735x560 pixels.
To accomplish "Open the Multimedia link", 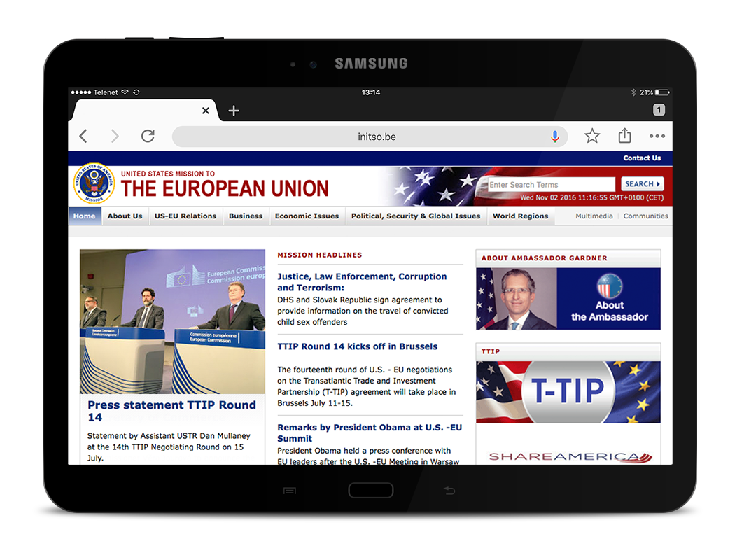I will coord(594,216).
